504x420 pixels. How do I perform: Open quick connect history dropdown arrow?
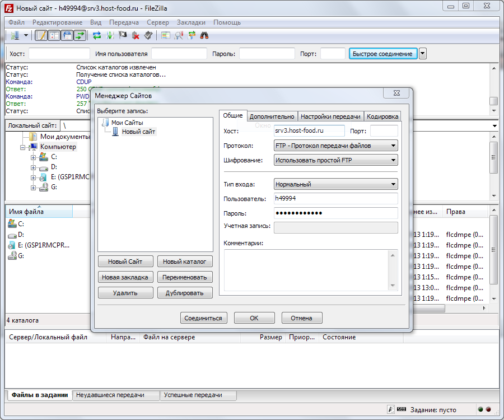point(423,54)
